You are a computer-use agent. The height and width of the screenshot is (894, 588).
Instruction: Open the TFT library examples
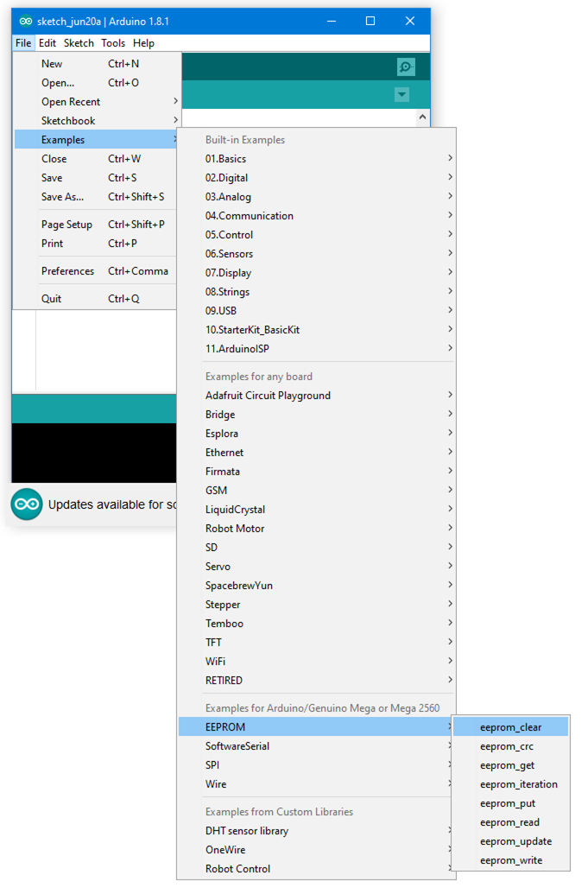point(317,643)
